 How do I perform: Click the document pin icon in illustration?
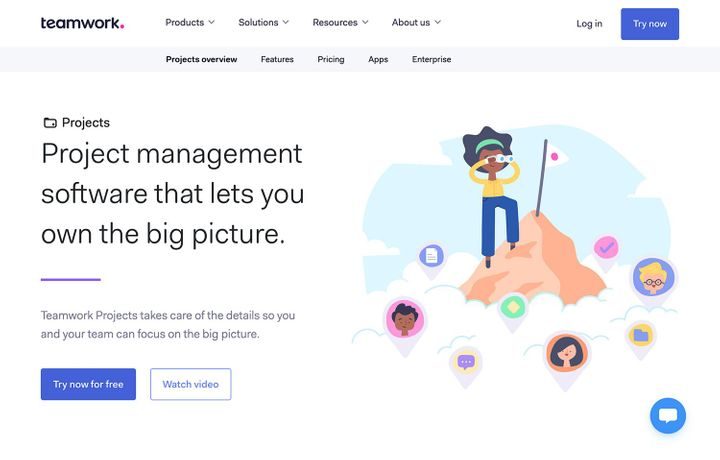pos(431,256)
